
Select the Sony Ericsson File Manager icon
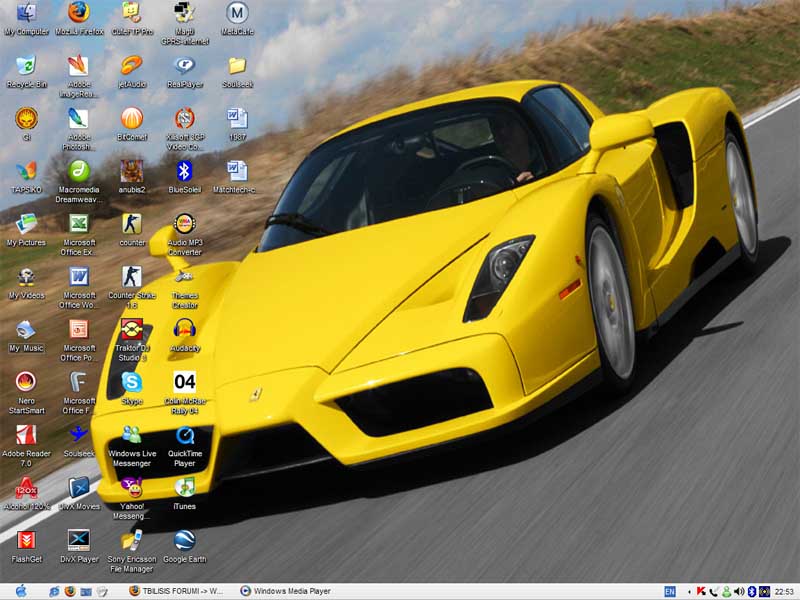132,552
